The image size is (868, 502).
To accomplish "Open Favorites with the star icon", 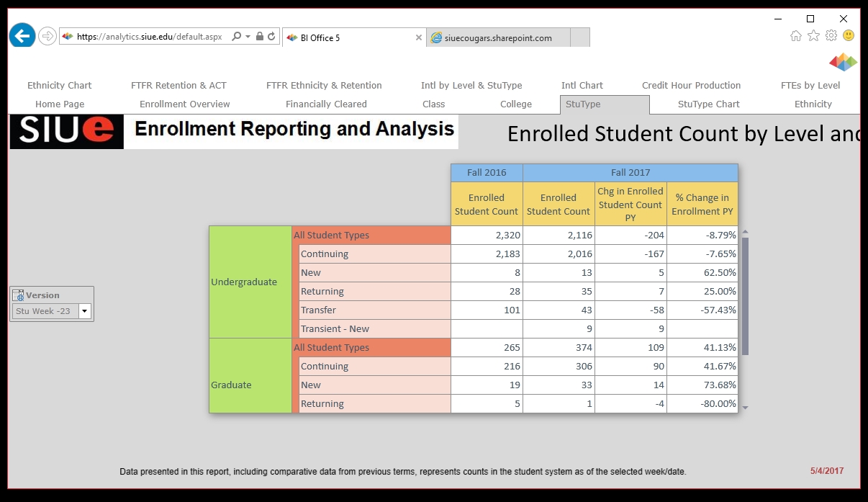I will [x=813, y=35].
